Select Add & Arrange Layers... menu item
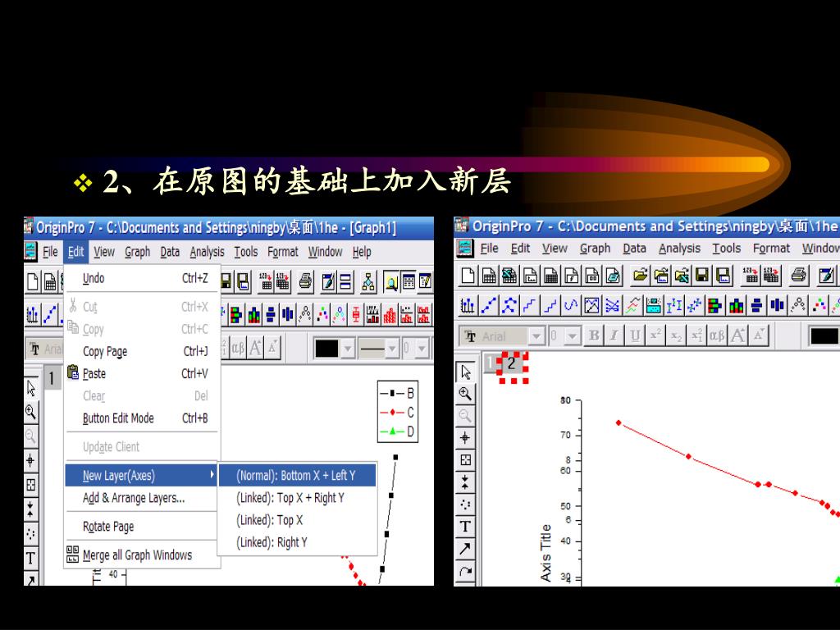840x630 pixels. click(141, 498)
